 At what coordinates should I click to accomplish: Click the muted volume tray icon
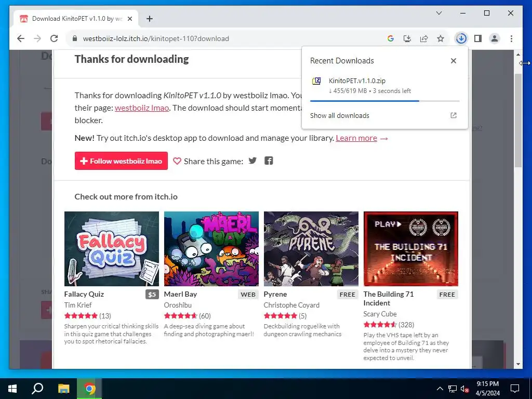(465, 389)
